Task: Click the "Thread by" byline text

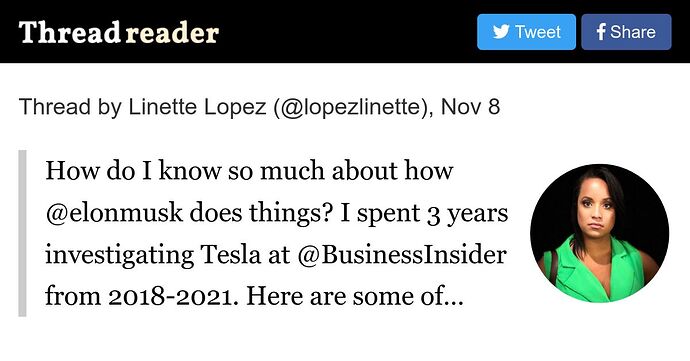Action: click(x=70, y=107)
